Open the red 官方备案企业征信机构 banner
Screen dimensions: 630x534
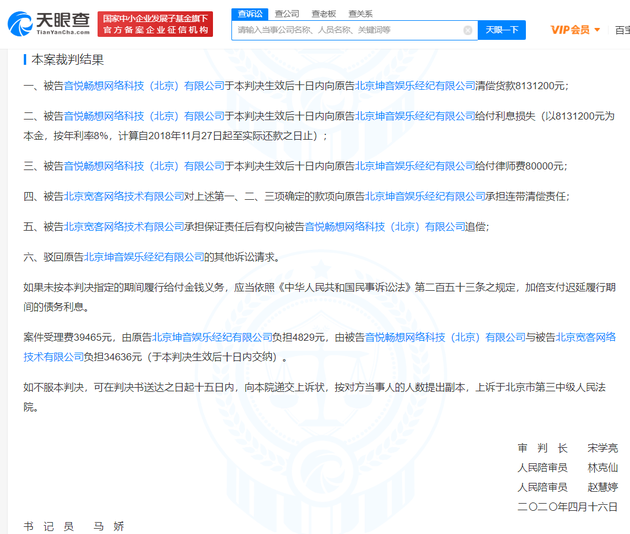click(155, 24)
